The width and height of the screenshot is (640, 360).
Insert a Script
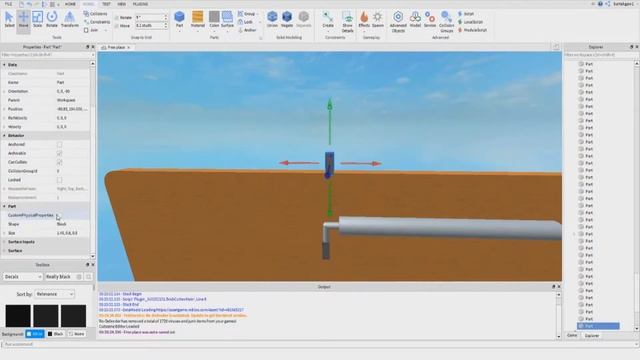click(466, 14)
